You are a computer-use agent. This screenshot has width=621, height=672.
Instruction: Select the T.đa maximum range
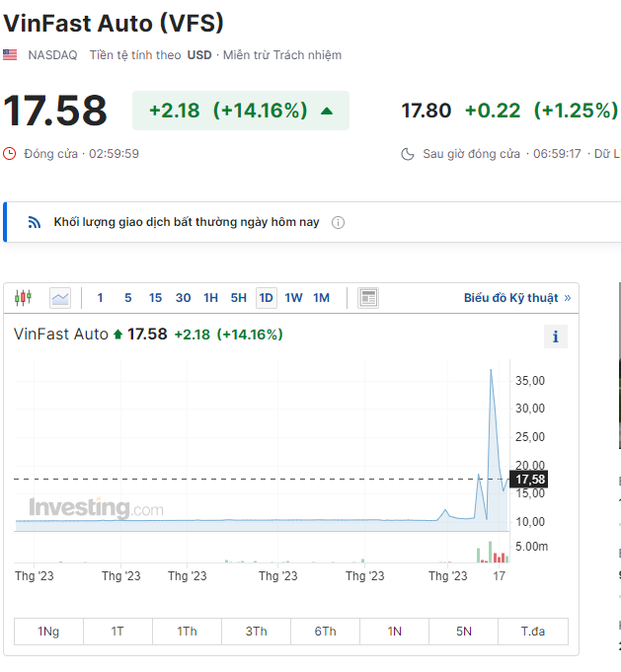pyautogui.click(x=533, y=632)
